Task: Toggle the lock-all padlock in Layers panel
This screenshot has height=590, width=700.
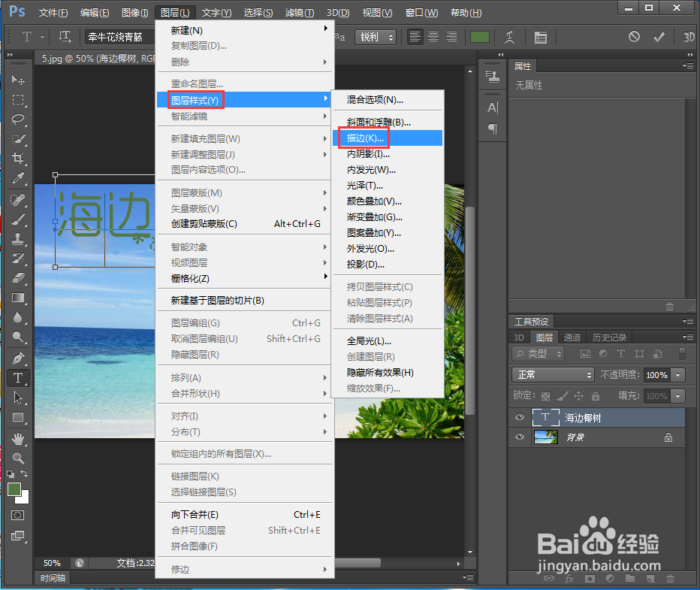Action: click(596, 396)
